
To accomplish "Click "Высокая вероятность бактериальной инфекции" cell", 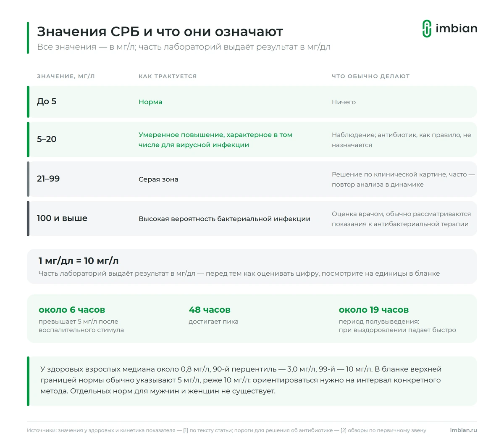I will pos(225,219).
